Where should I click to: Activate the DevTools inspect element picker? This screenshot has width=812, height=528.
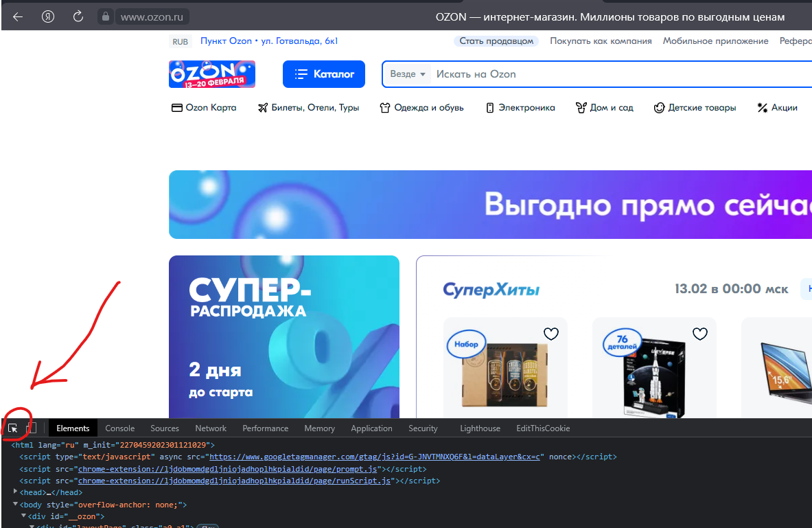[13, 428]
